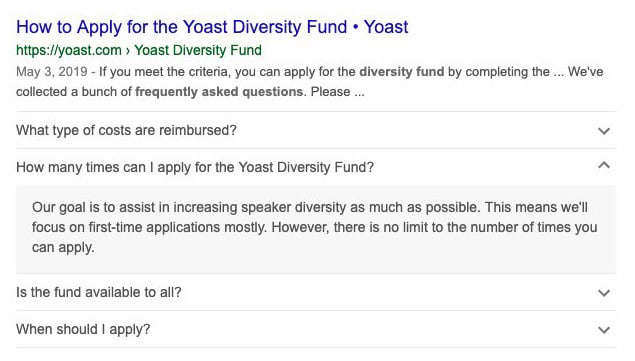Click the 'How many times can I apply' question text
The height and width of the screenshot is (361, 635).
pyautogui.click(x=195, y=167)
